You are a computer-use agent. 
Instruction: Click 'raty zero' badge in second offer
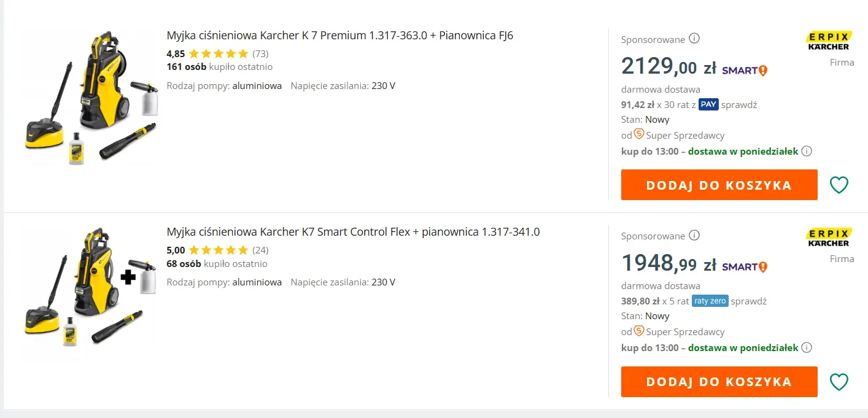[710, 301]
